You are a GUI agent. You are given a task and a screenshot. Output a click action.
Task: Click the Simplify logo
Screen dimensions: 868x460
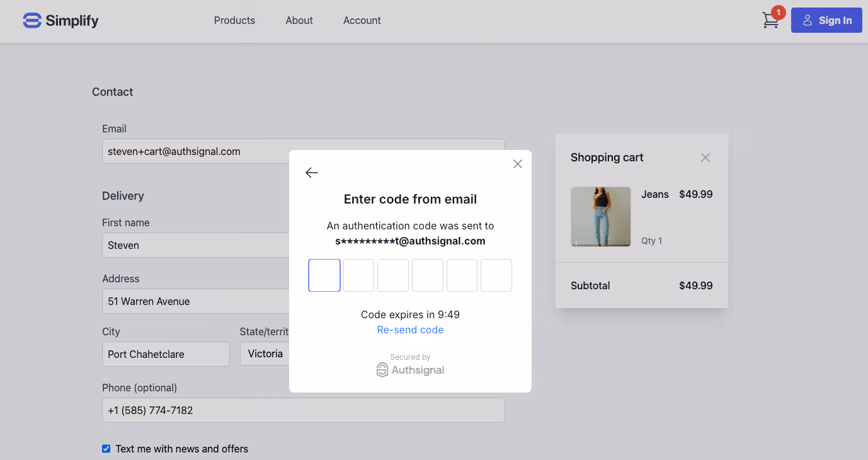[x=60, y=21]
